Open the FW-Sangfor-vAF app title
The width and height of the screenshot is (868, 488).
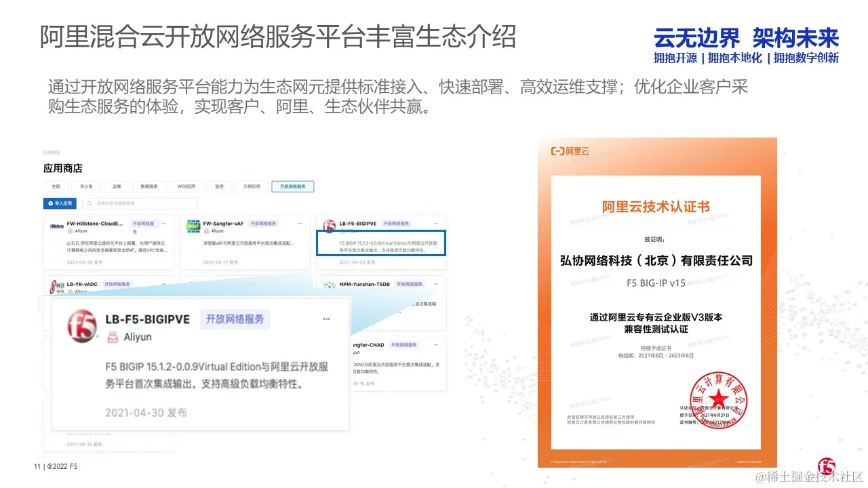click(223, 224)
